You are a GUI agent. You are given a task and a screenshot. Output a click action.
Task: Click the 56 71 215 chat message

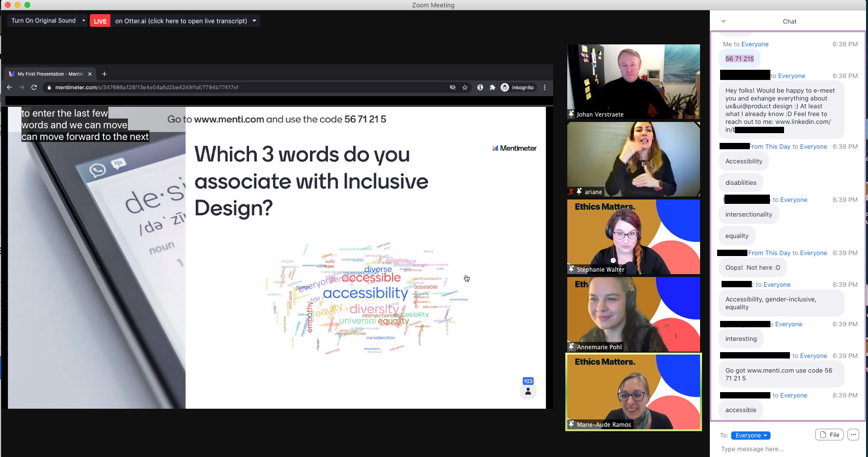tap(739, 59)
